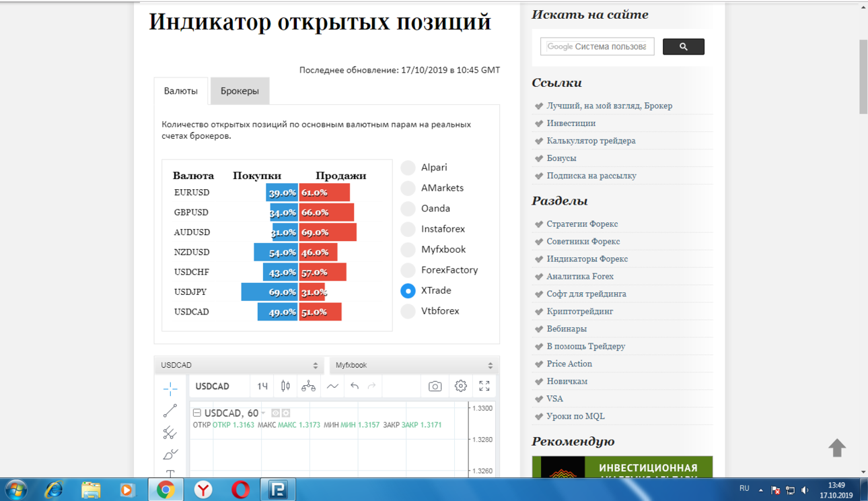The image size is (868, 501).
Task: Click the AUDUSD red 69.0% sell bar
Action: click(x=328, y=232)
